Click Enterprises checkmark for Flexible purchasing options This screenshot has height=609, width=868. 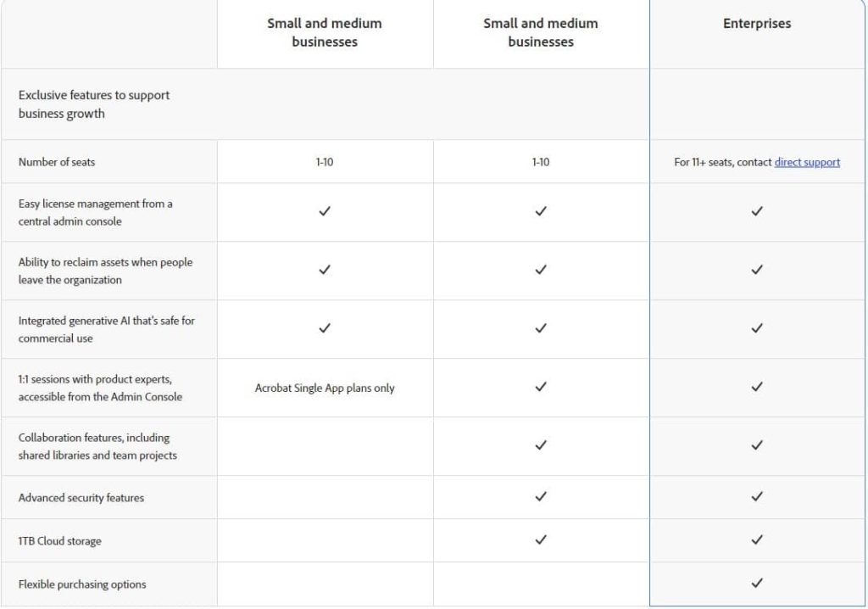(757, 583)
